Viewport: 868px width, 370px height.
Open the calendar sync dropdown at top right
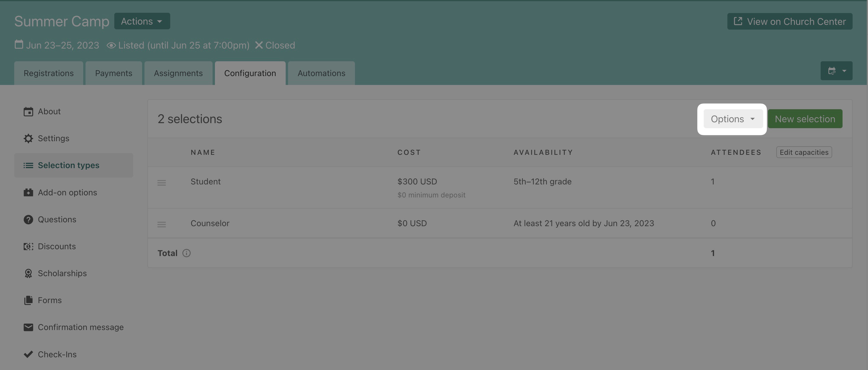click(x=836, y=71)
